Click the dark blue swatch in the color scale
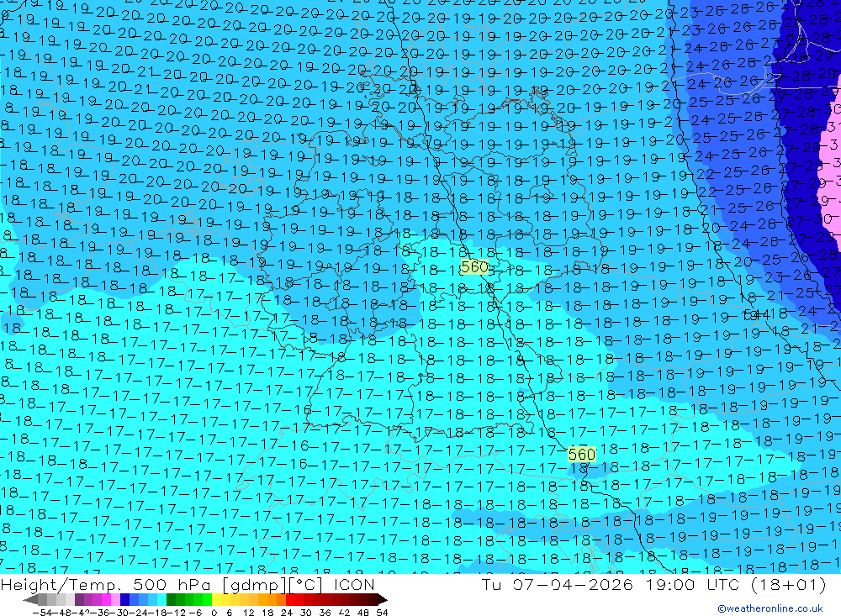841x616 pixels. [124, 600]
